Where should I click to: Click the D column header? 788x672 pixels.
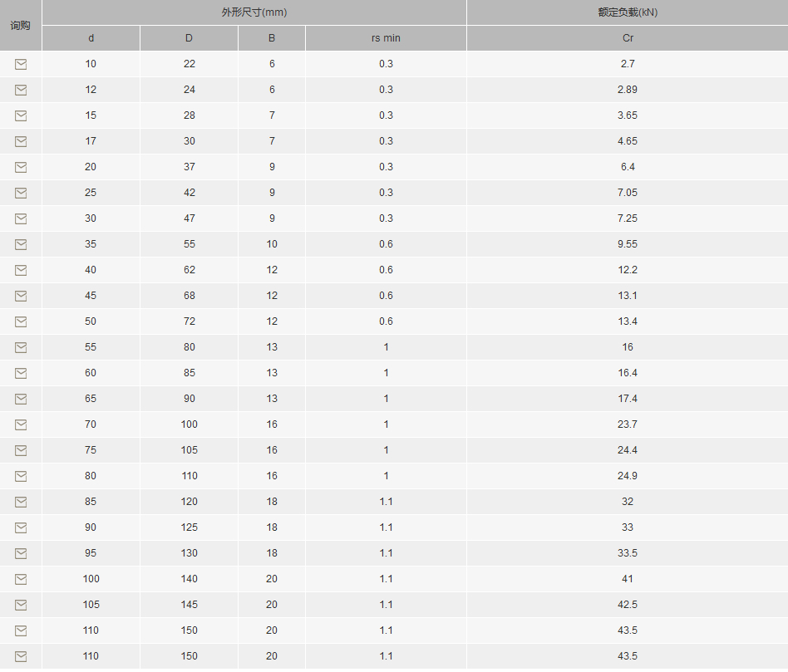coord(189,38)
